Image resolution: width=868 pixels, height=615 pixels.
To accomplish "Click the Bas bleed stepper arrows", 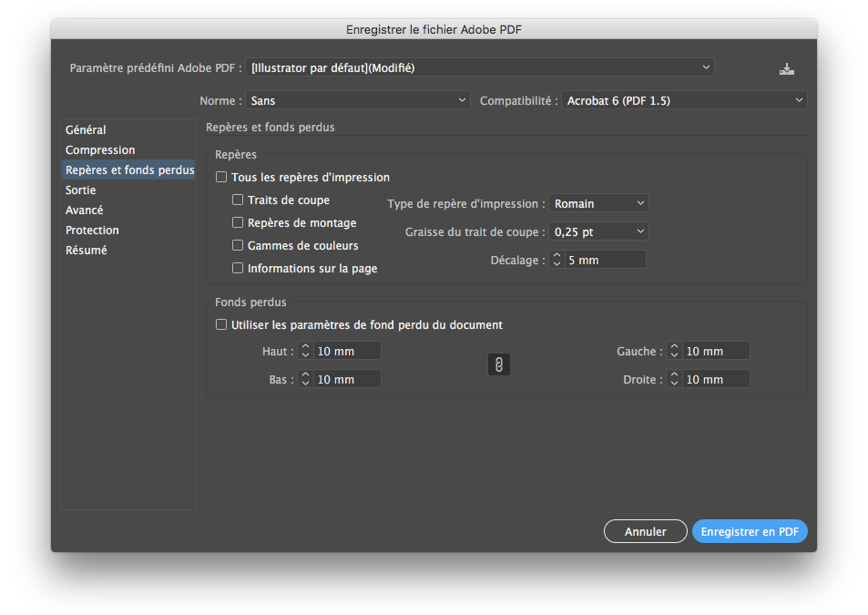I will [x=306, y=379].
